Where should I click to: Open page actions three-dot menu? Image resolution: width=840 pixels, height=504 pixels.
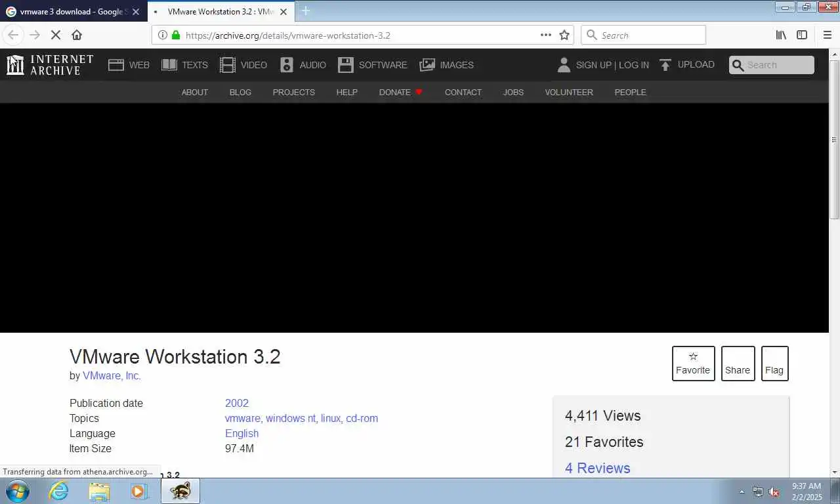546,35
